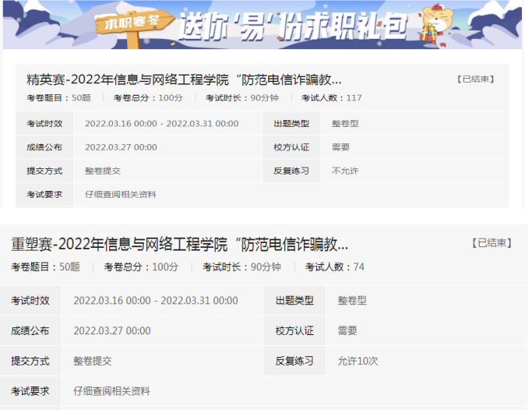Click the 校方认证 label in the 精英赛 card
Viewport: 532px width, 413px height.
tap(291, 147)
